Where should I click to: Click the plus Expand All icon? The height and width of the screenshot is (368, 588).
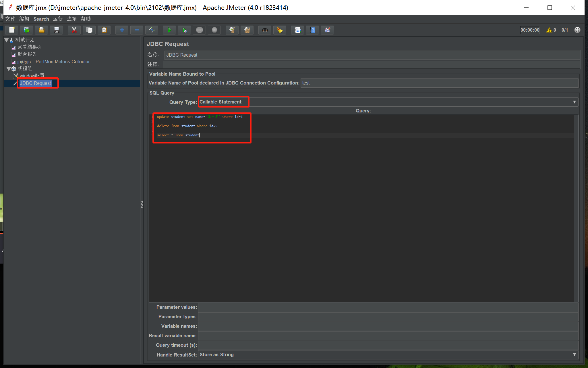tap(122, 30)
